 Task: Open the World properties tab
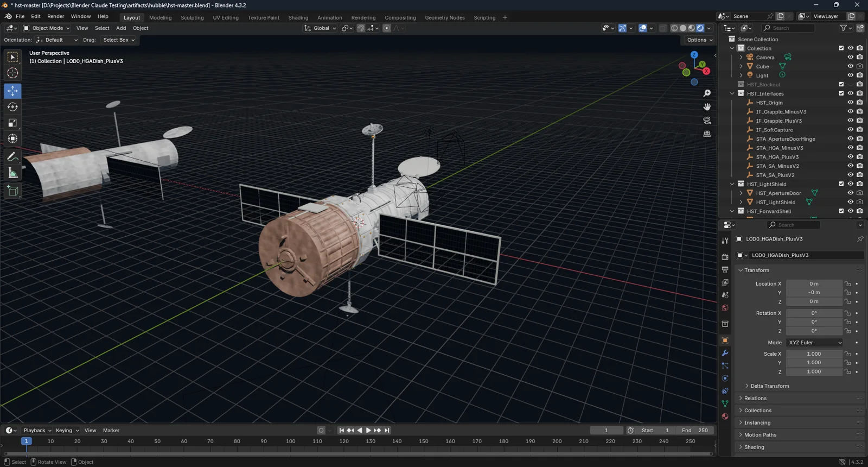tap(725, 308)
